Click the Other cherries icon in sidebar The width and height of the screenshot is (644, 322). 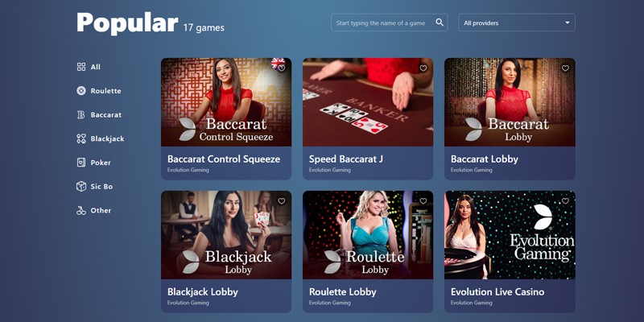[x=81, y=210]
